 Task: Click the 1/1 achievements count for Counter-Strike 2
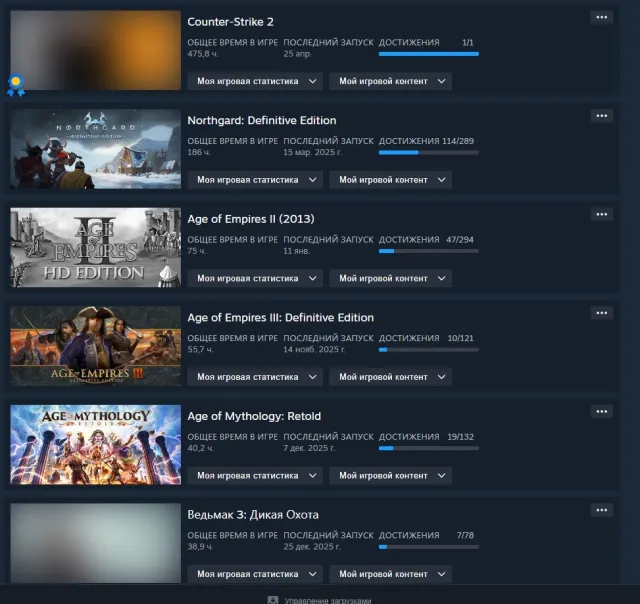click(468, 42)
